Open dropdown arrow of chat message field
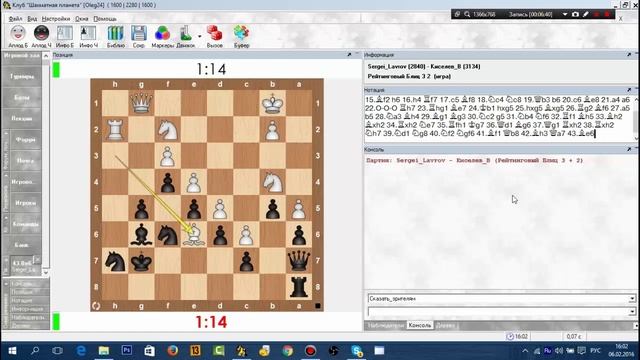Image resolution: width=640 pixels, height=360 pixels. pos(632,312)
